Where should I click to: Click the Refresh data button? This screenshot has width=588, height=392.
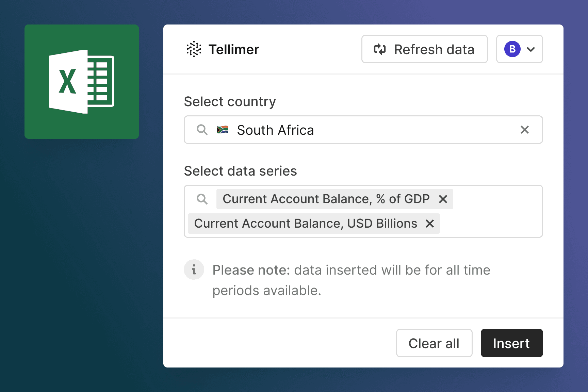(425, 49)
